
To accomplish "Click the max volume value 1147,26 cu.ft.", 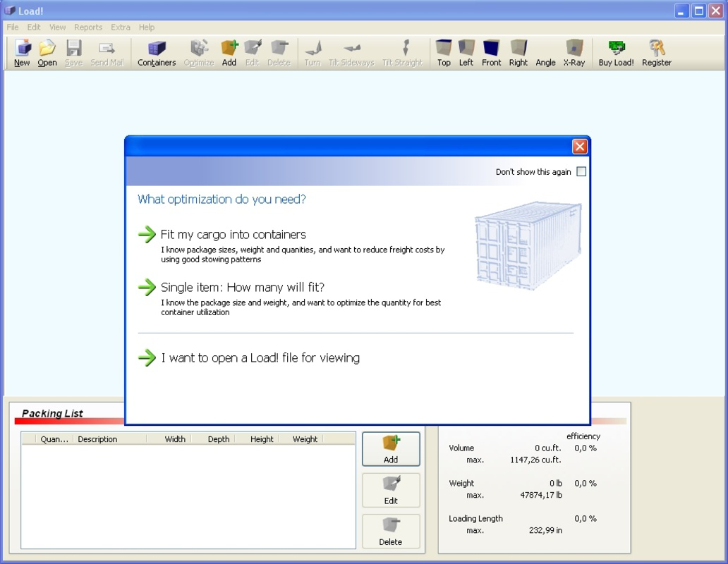I will [x=535, y=460].
